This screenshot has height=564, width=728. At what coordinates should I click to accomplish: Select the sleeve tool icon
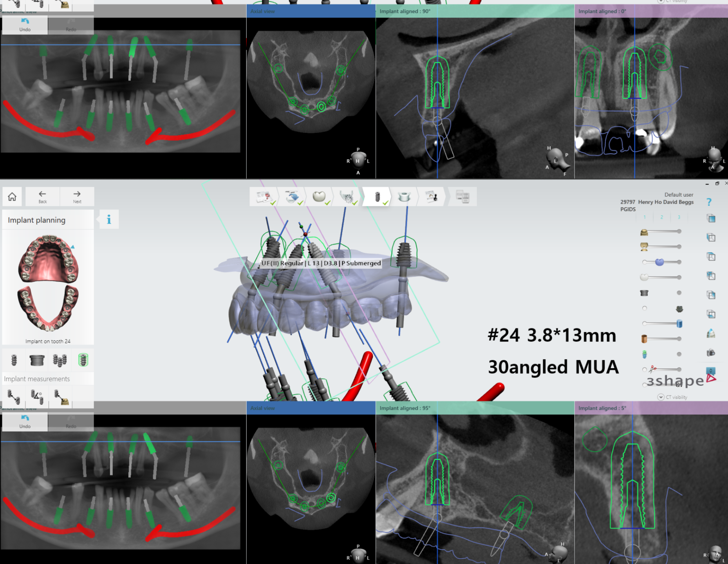click(37, 360)
